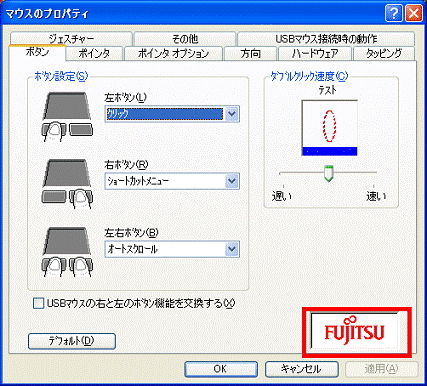Click the Fujitsu logo button
Image resolution: width=427 pixels, height=386 pixels.
point(355,331)
